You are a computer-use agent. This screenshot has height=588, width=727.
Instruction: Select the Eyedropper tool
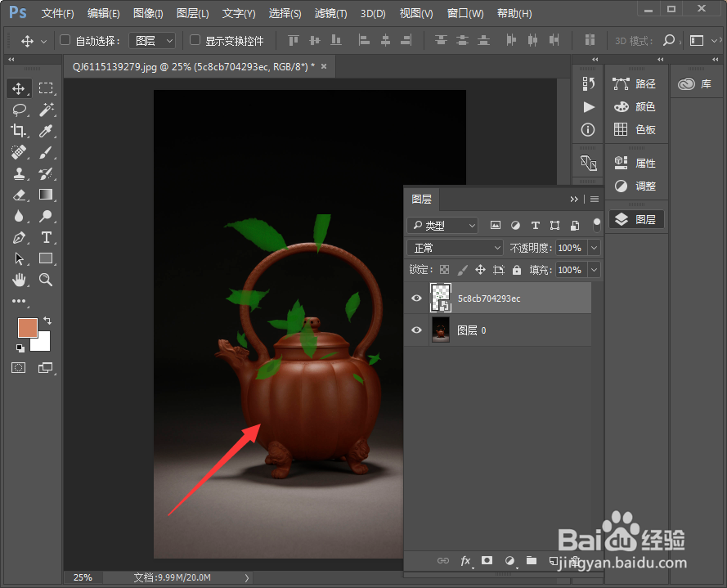pyautogui.click(x=46, y=131)
